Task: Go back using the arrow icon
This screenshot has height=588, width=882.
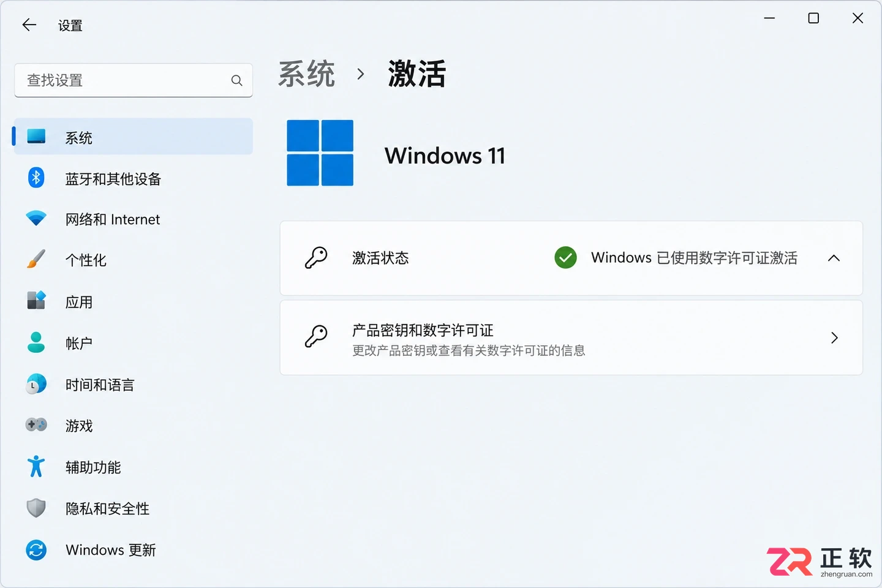Action: [x=29, y=25]
